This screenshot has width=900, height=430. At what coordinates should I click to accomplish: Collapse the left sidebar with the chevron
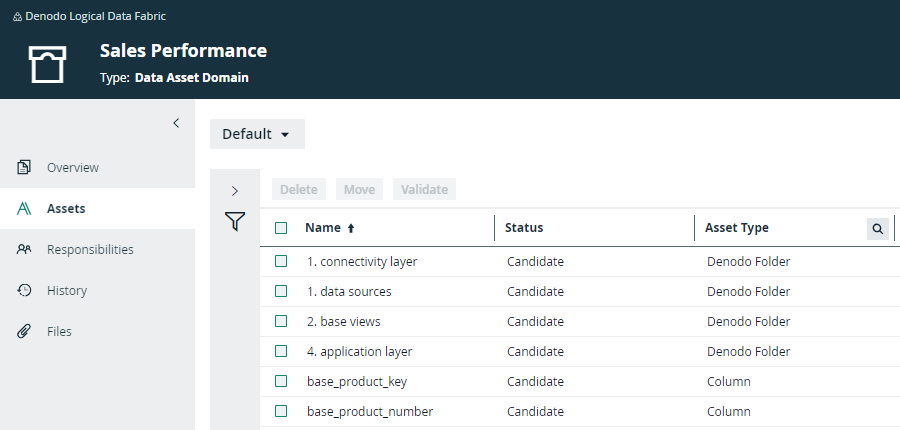(176, 123)
